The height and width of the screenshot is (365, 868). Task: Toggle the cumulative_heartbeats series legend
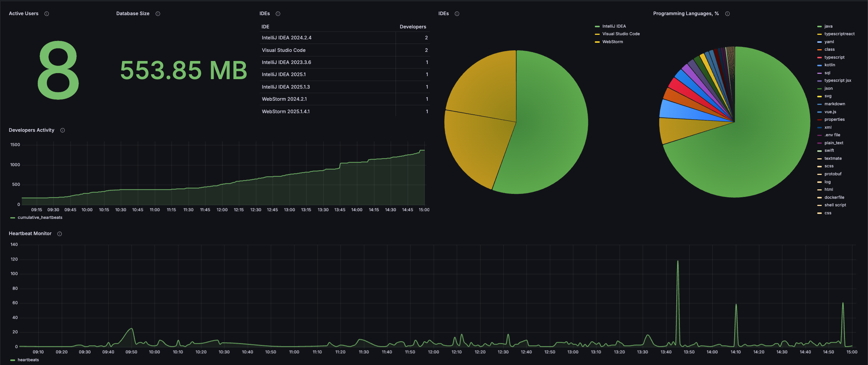[40, 217]
